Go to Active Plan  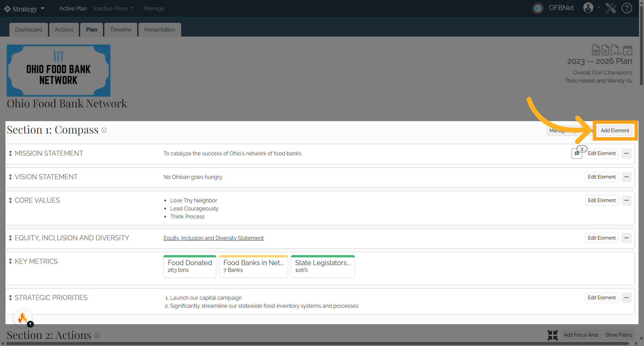click(x=73, y=8)
